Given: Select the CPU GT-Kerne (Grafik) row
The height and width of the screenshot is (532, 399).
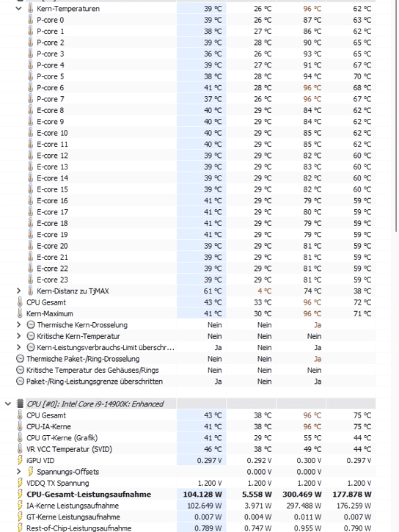Looking at the screenshot, I should 188,437.
